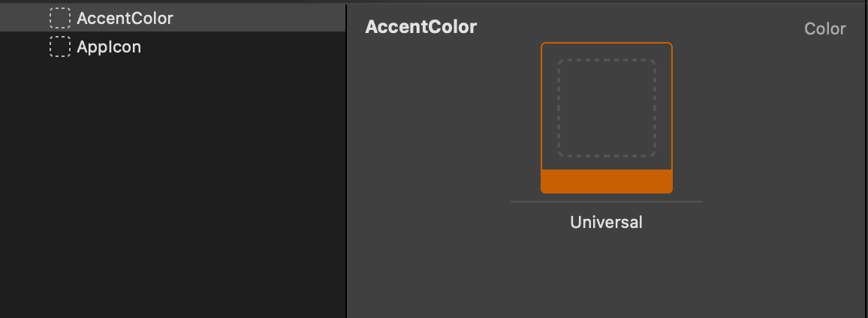Click the Universal label below the swatch
The width and height of the screenshot is (868, 318).
point(606,222)
